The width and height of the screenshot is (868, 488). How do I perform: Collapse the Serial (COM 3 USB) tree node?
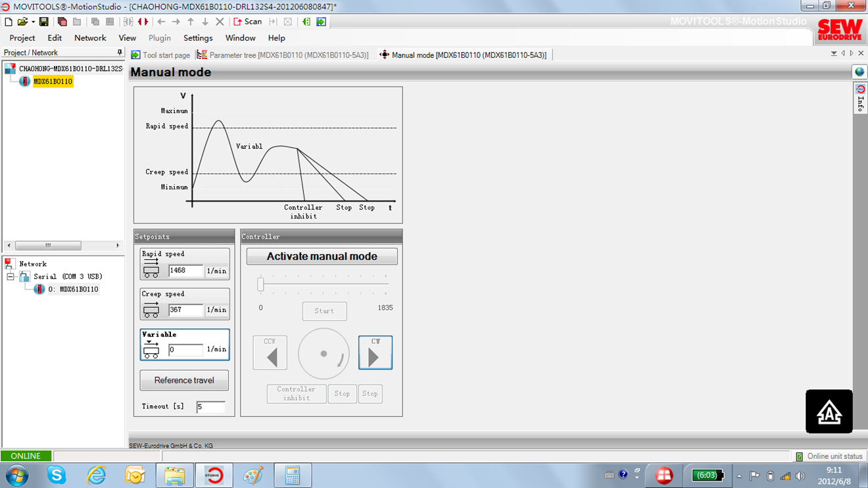11,277
